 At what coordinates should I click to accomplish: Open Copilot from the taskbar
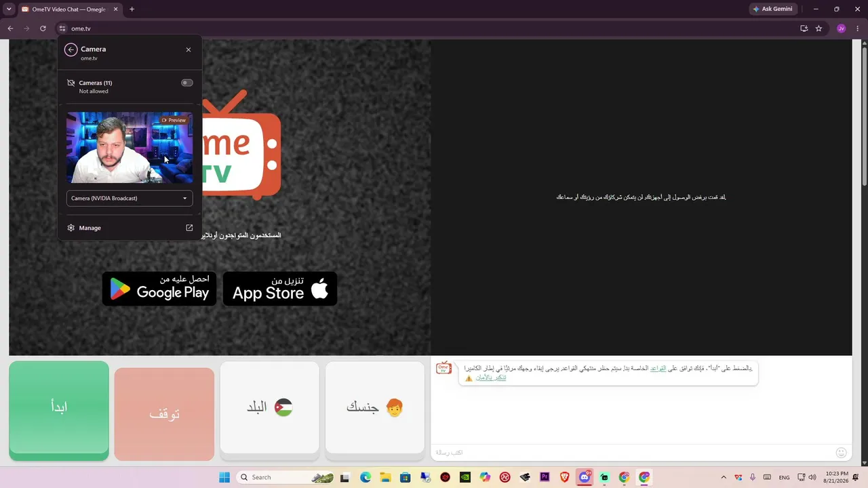(x=485, y=477)
